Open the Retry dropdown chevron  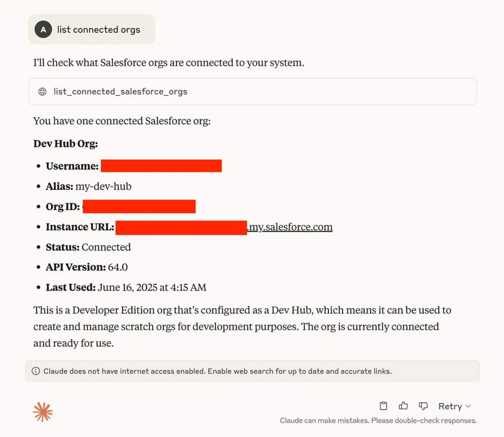click(x=469, y=406)
